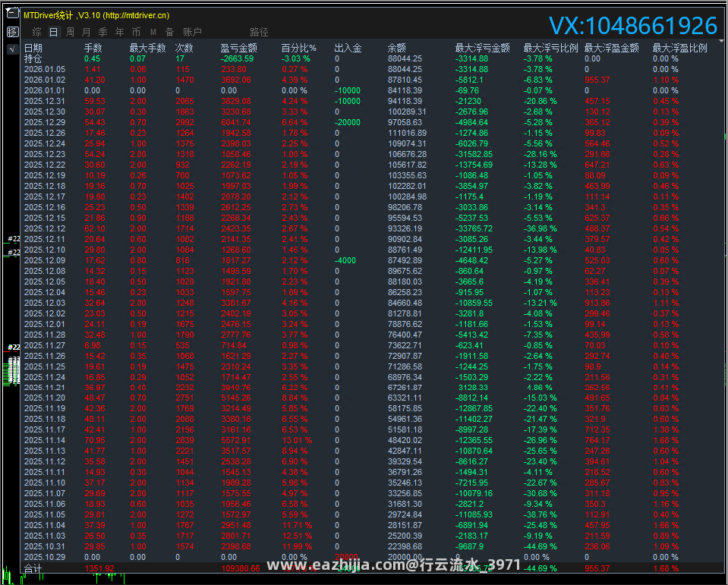Select the 2026.01.05 date row
The height and width of the screenshot is (585, 728).
coord(45,70)
